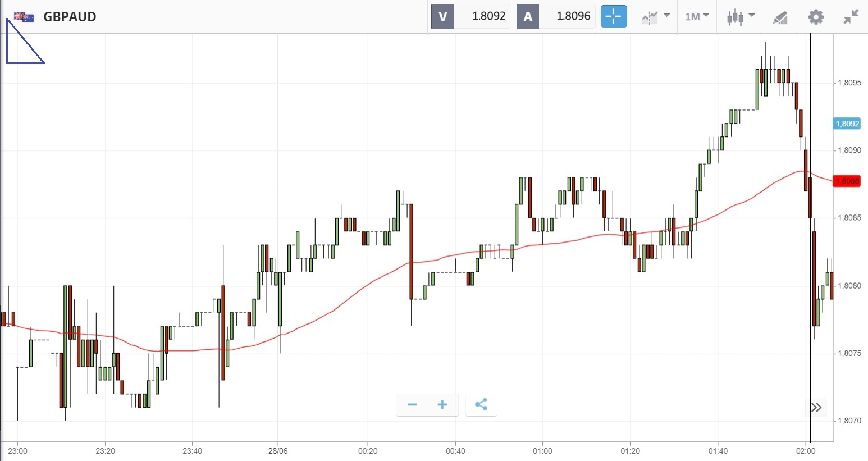
Task: Click the blue 1.8092 current price label
Action: click(x=847, y=124)
